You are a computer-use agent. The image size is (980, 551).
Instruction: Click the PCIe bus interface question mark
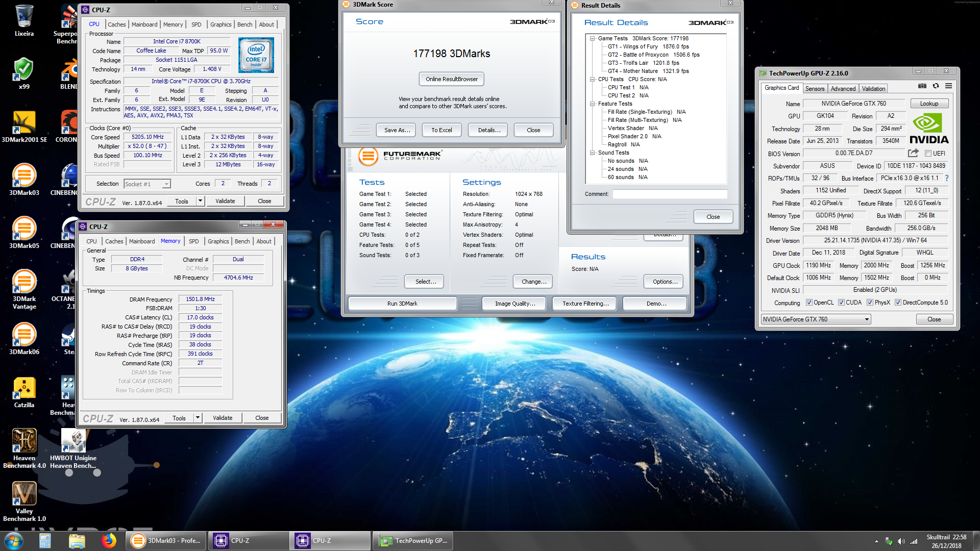click(x=947, y=178)
